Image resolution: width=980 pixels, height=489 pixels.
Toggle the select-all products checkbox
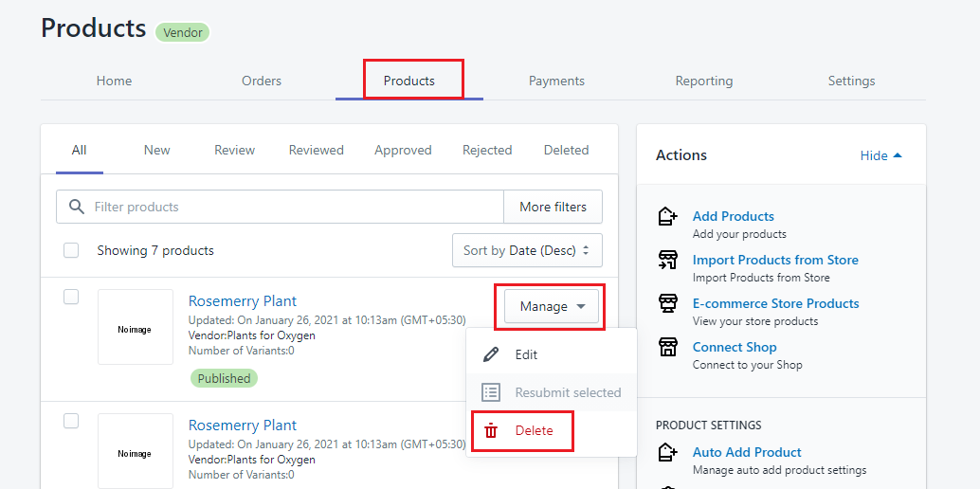pos(71,250)
